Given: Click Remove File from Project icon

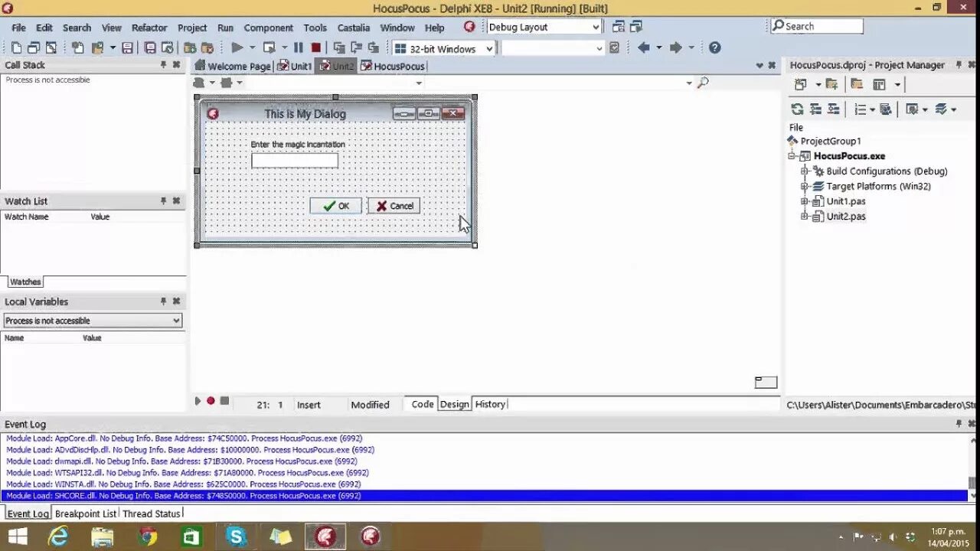Looking at the screenshot, I should coord(207,47).
